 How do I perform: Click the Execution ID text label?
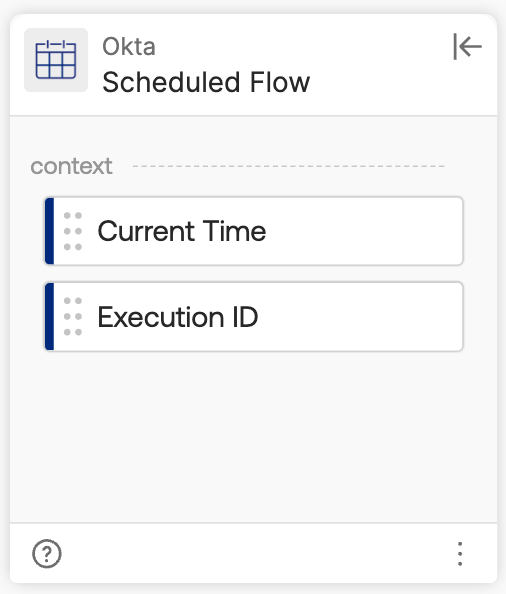(178, 317)
